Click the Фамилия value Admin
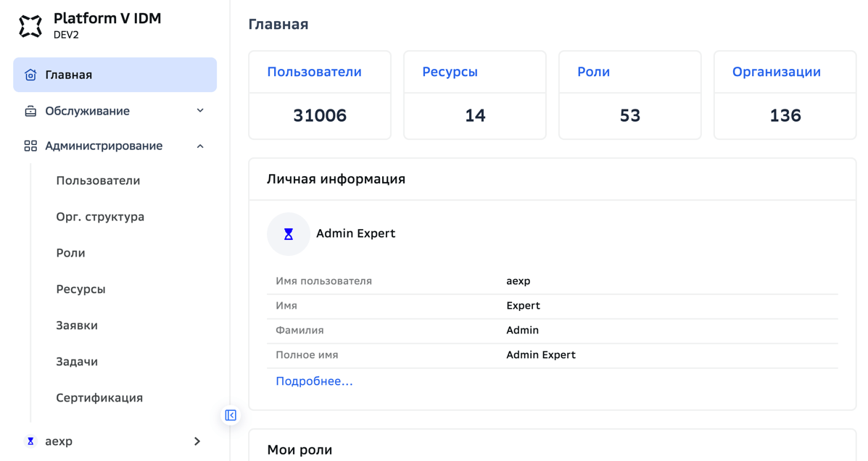This screenshot has height=461, width=868. pos(523,331)
